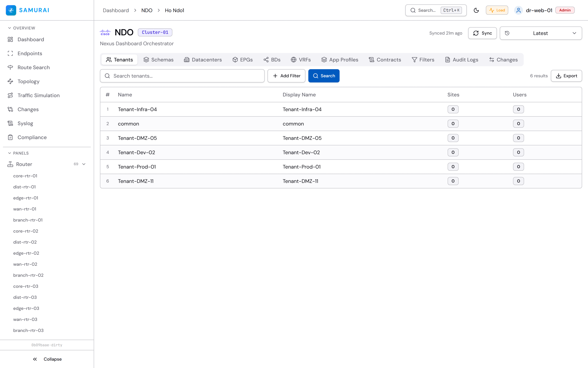Click the Dashboard breadcrumb link
This screenshot has width=588, height=368.
coord(116,10)
